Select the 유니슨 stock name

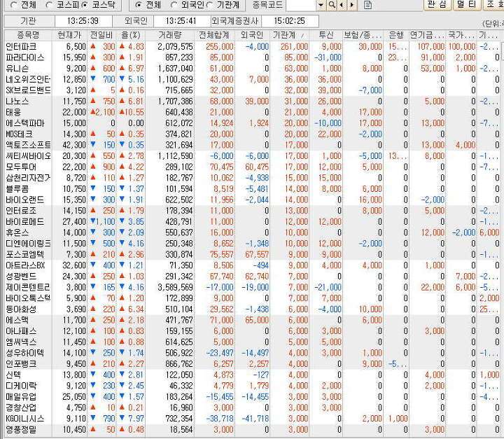coord(17,69)
